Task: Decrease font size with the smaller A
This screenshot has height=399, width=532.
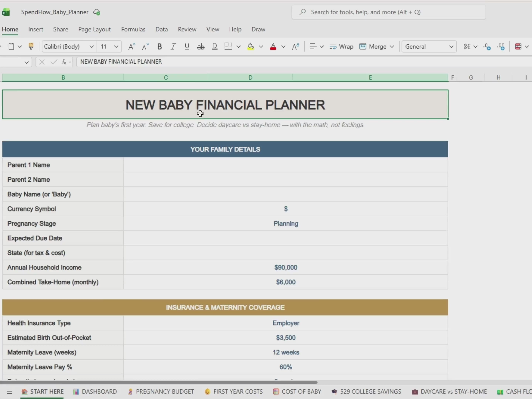Action: (x=145, y=46)
